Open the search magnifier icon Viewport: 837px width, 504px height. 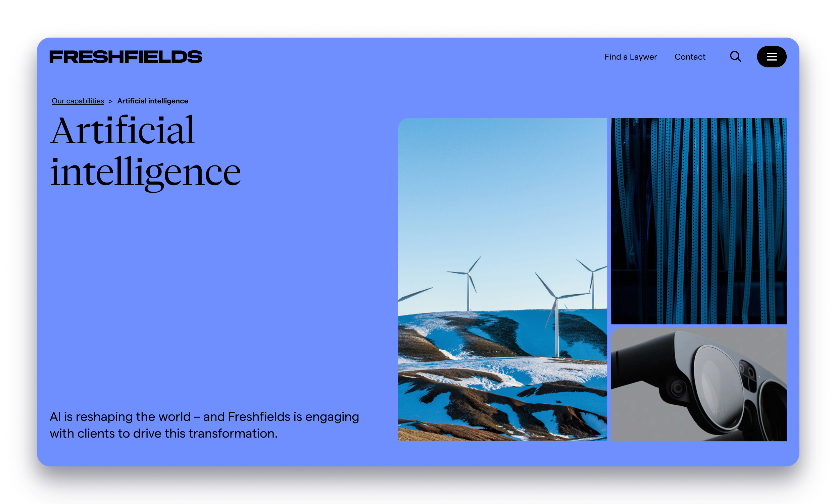click(x=735, y=56)
